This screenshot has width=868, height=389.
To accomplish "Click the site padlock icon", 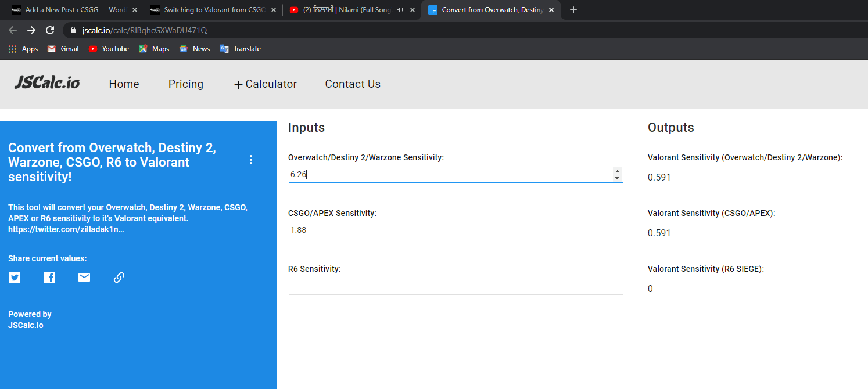I will 73,30.
